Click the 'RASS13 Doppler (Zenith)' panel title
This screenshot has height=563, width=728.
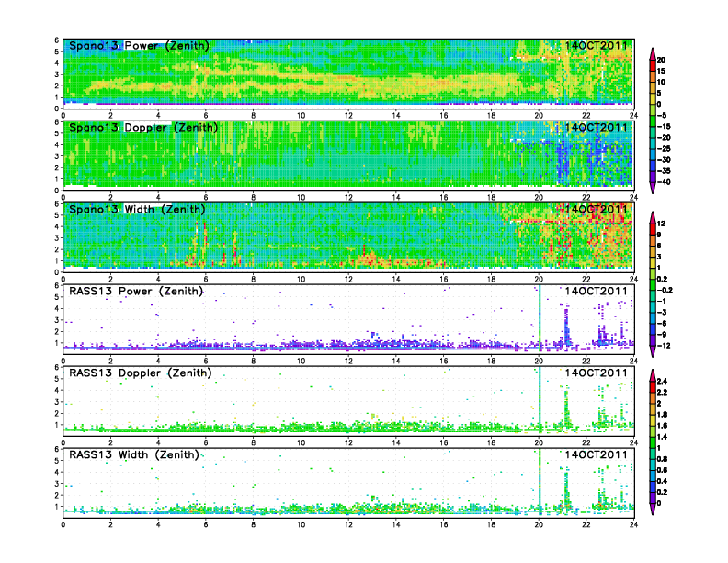[141, 373]
